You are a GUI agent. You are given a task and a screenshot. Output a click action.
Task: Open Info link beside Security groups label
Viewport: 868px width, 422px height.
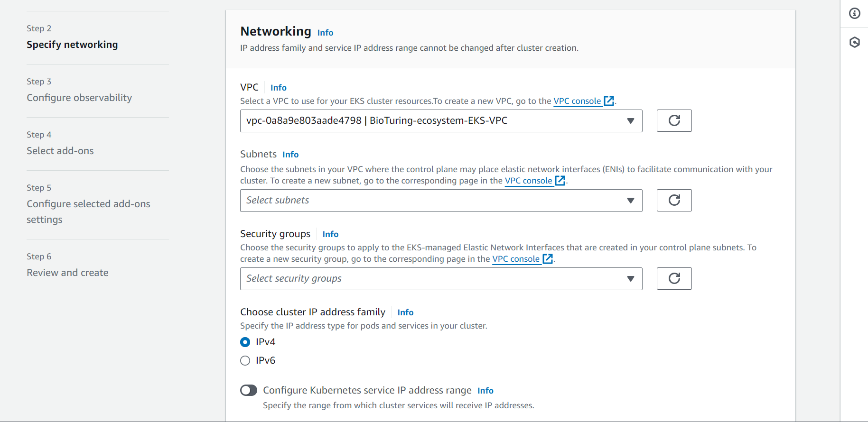click(x=330, y=234)
